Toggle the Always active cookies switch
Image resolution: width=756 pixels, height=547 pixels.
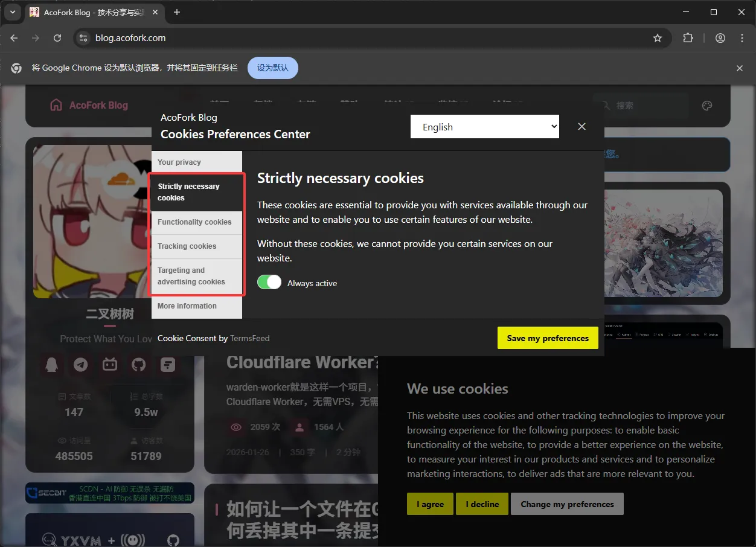[x=269, y=283]
